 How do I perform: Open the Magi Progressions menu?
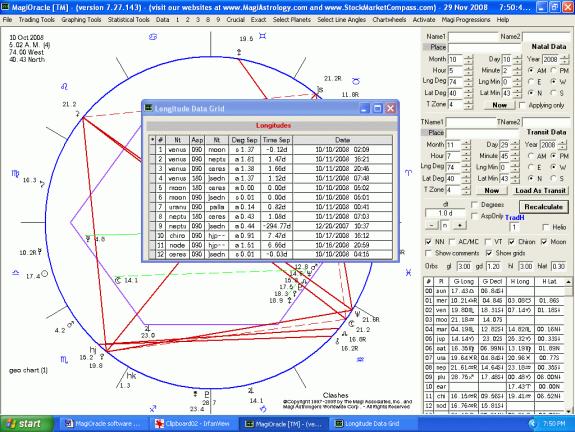click(x=466, y=19)
